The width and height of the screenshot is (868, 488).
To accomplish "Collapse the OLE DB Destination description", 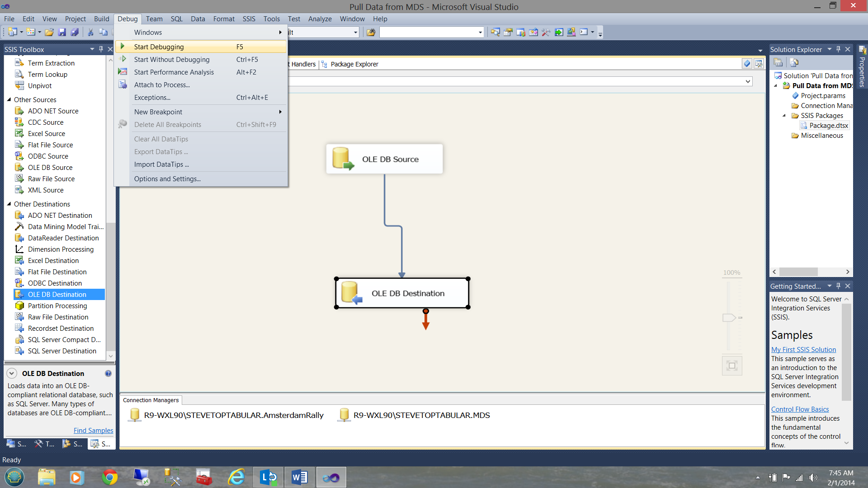I will tap(12, 373).
